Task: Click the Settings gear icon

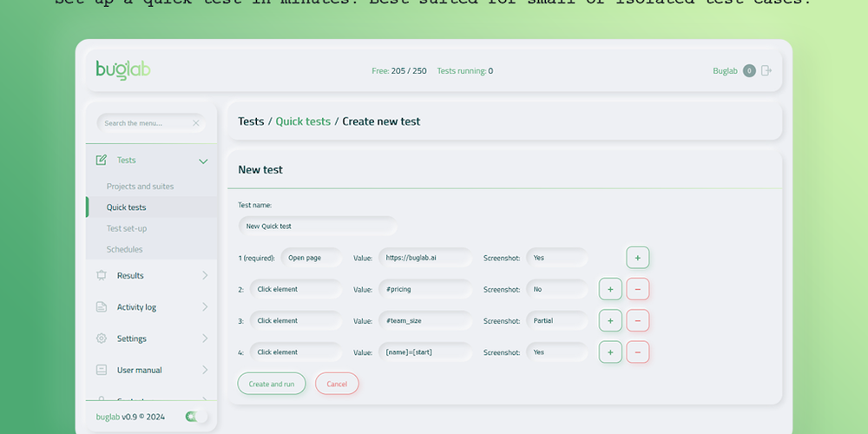Action: [x=102, y=339]
